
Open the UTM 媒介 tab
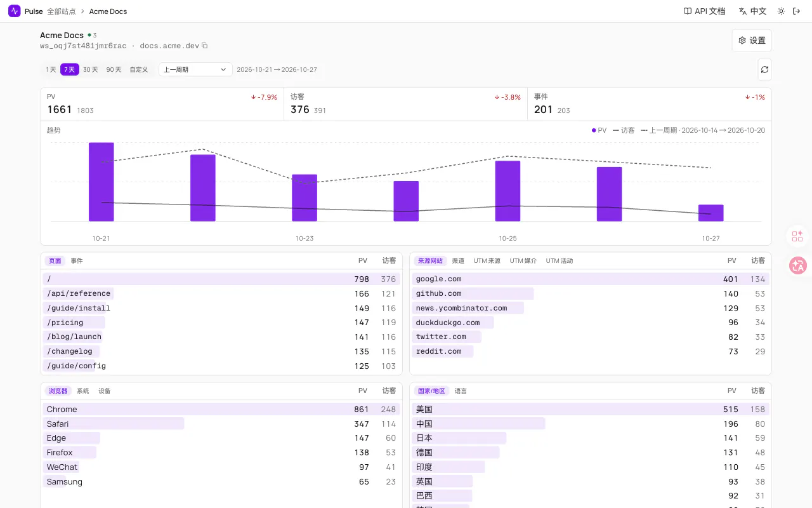coord(523,260)
